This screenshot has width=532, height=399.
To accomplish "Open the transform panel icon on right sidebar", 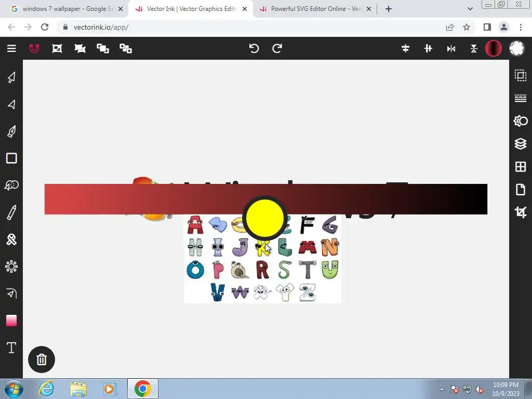I will (521, 75).
